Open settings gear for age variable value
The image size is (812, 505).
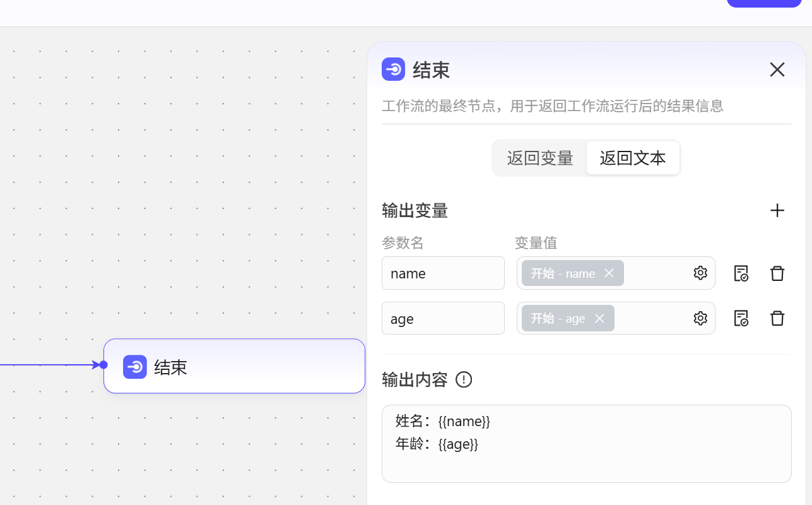point(700,318)
